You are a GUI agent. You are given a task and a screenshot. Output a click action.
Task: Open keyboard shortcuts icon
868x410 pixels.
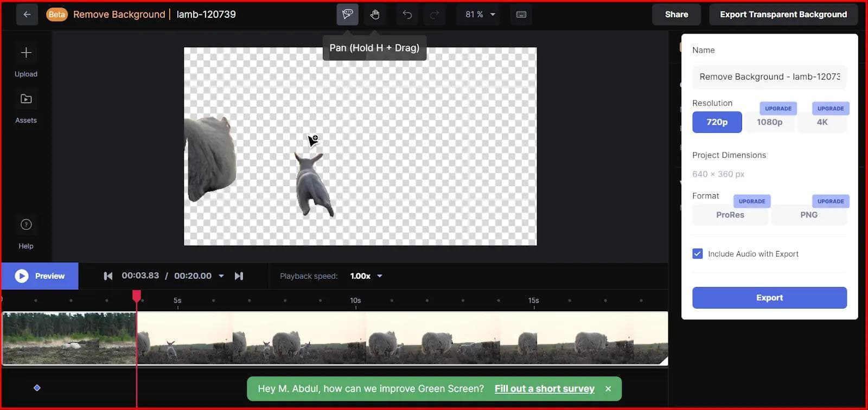(x=521, y=15)
